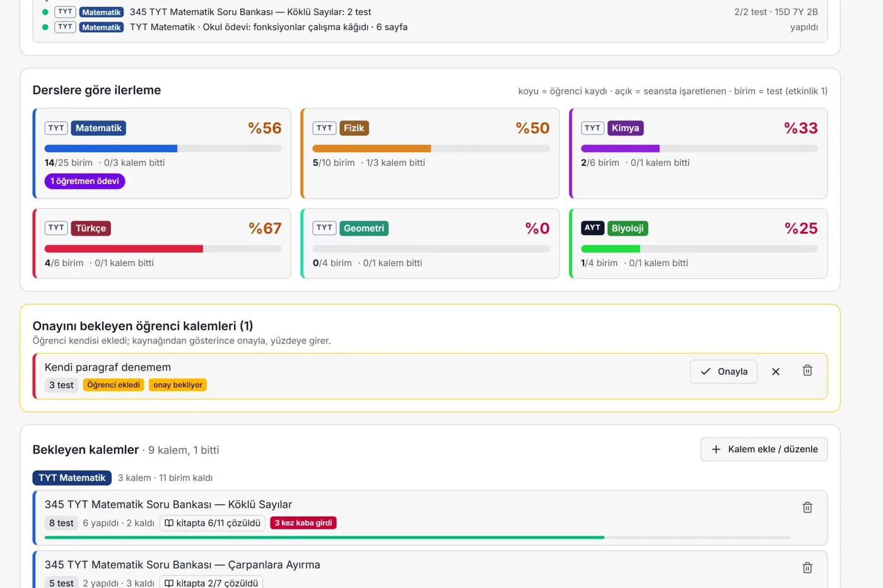This screenshot has height=588, width=883.
Task: Click the 'kitapta 2/7 çözüldü' book tag
Action: click(211, 583)
